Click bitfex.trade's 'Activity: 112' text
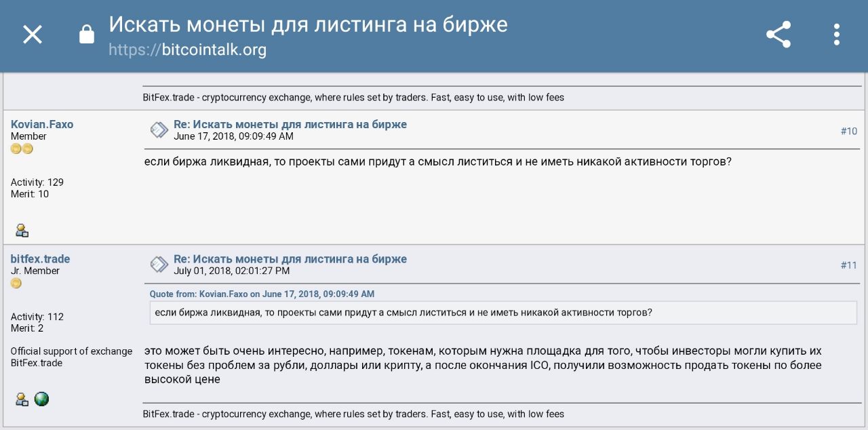 pyautogui.click(x=37, y=317)
